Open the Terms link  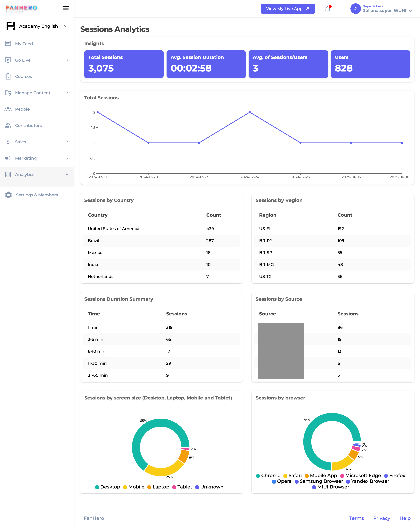coord(356,518)
